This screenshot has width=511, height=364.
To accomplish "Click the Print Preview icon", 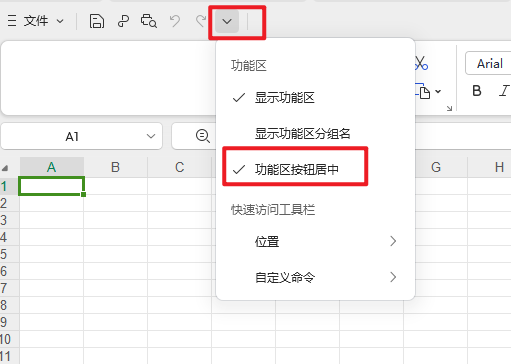I will pos(148,21).
